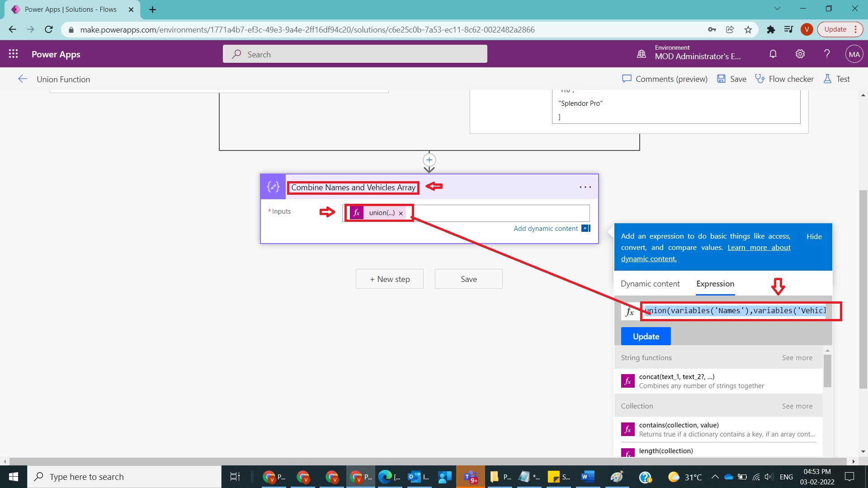The width and height of the screenshot is (868, 488).
Task: Click the back arrow beside Union Function
Action: pyautogui.click(x=23, y=79)
